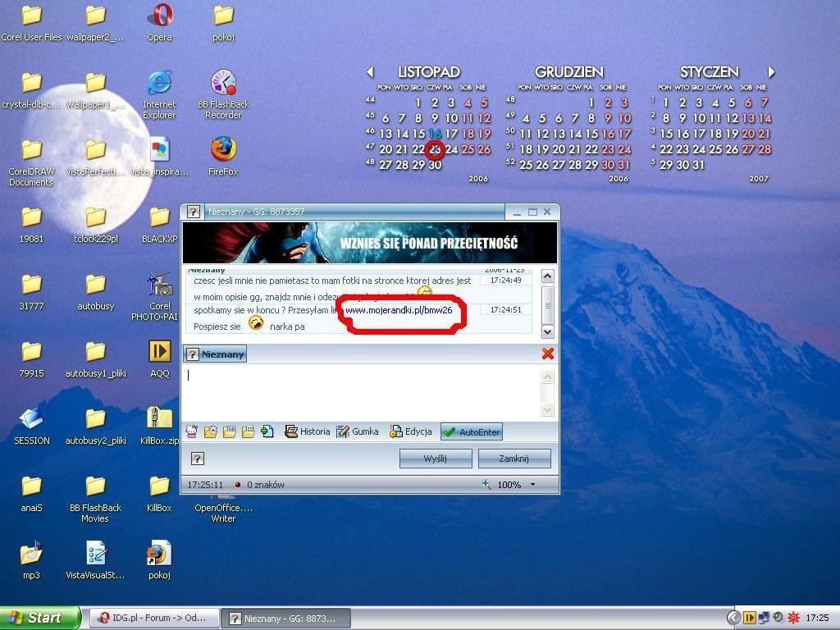Select autobusy1_pliki folder
Viewport: 840px width, 630px height.
pyautogui.click(x=95, y=359)
